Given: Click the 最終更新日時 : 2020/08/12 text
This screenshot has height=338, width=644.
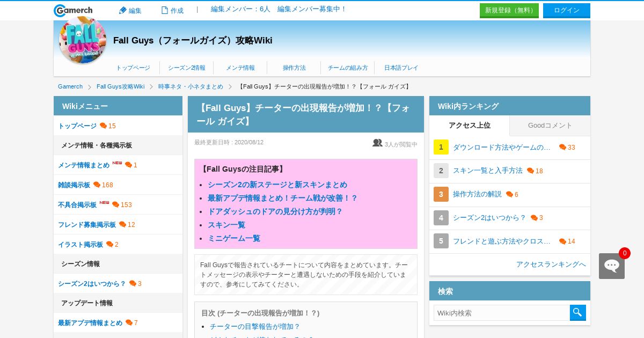Looking at the screenshot, I should click(229, 143).
